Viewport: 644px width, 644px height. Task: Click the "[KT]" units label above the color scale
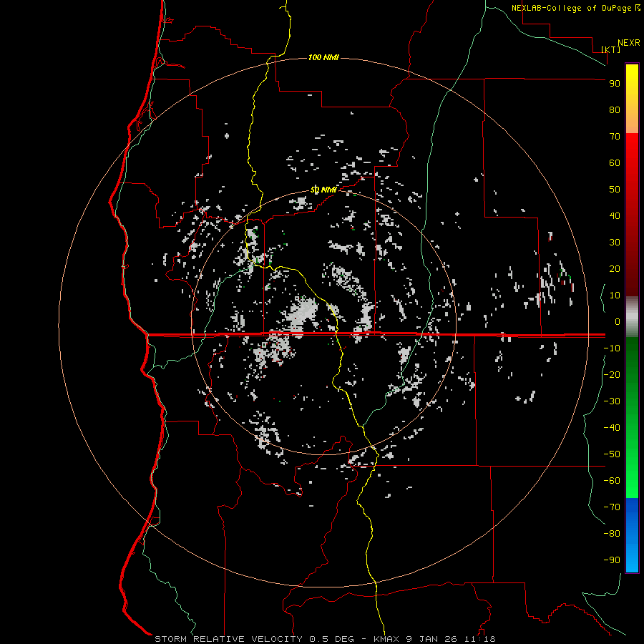tap(610, 49)
